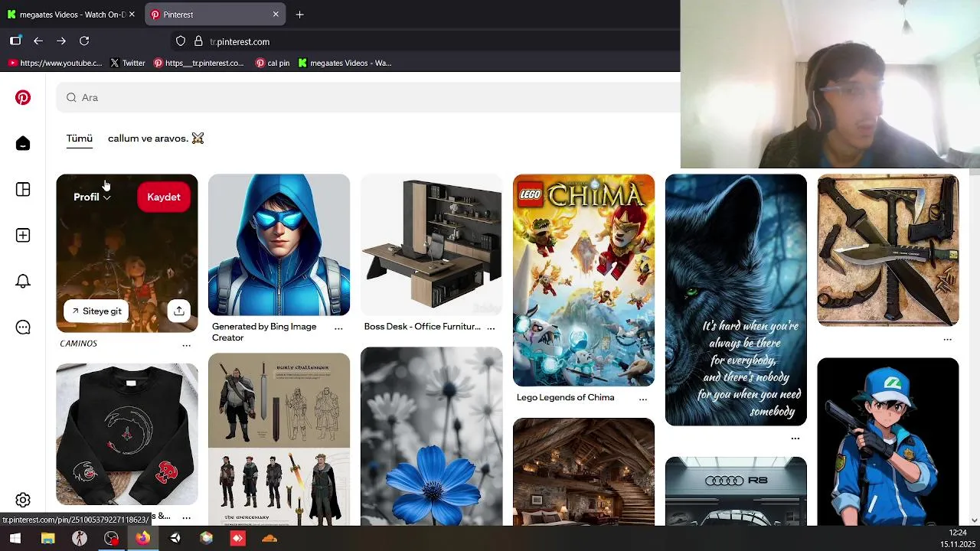Close the Pinterest tab
The width and height of the screenshot is (980, 551).
276,15
